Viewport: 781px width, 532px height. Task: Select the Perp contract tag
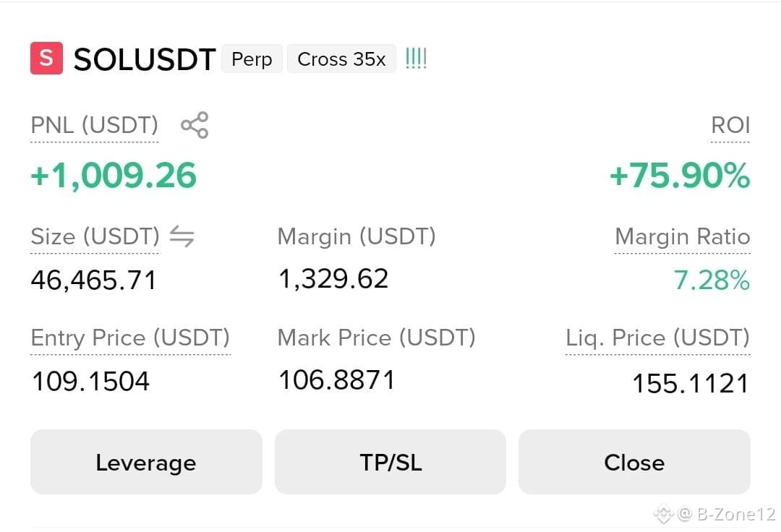[x=252, y=59]
